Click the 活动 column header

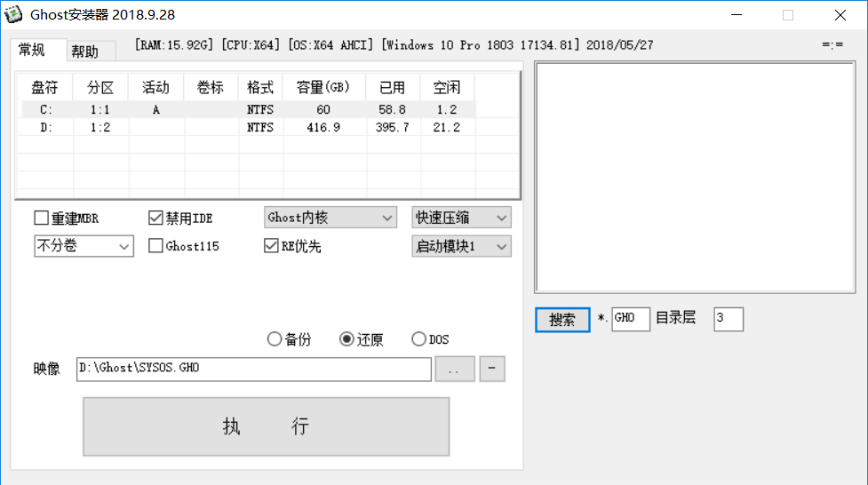coord(155,87)
